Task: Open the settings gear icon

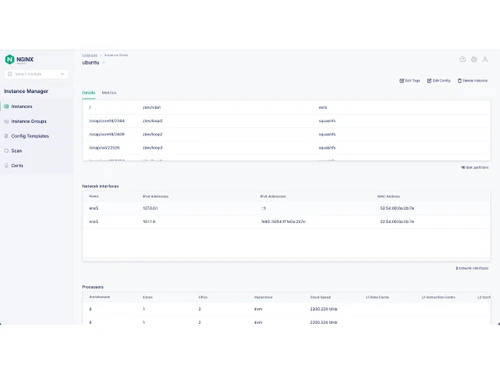Action: coord(474,59)
